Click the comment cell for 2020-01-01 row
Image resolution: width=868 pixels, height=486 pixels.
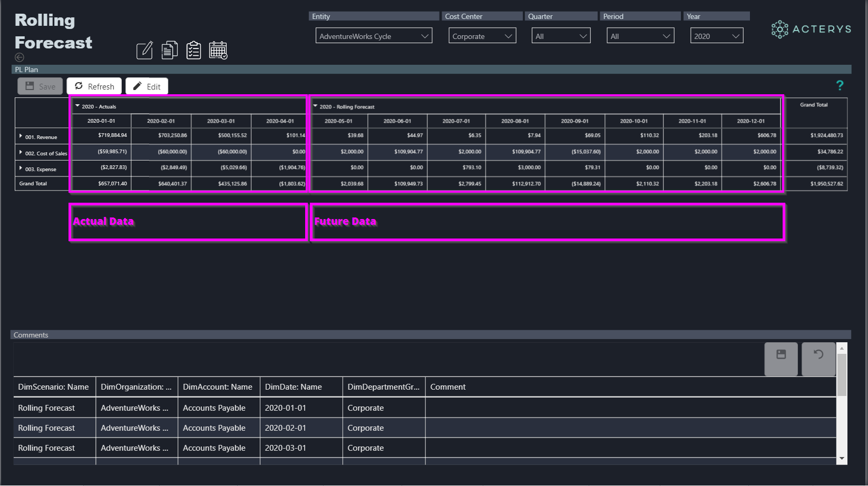pyautogui.click(x=631, y=408)
